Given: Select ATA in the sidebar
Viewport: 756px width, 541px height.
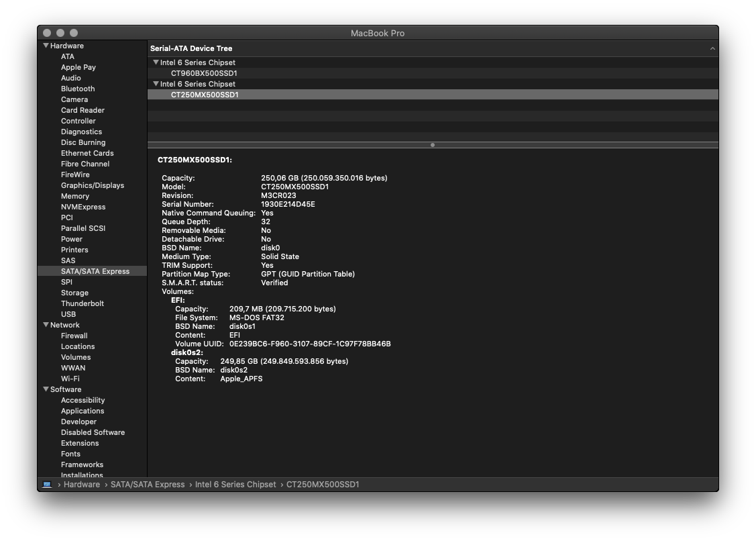Looking at the screenshot, I should (x=68, y=56).
